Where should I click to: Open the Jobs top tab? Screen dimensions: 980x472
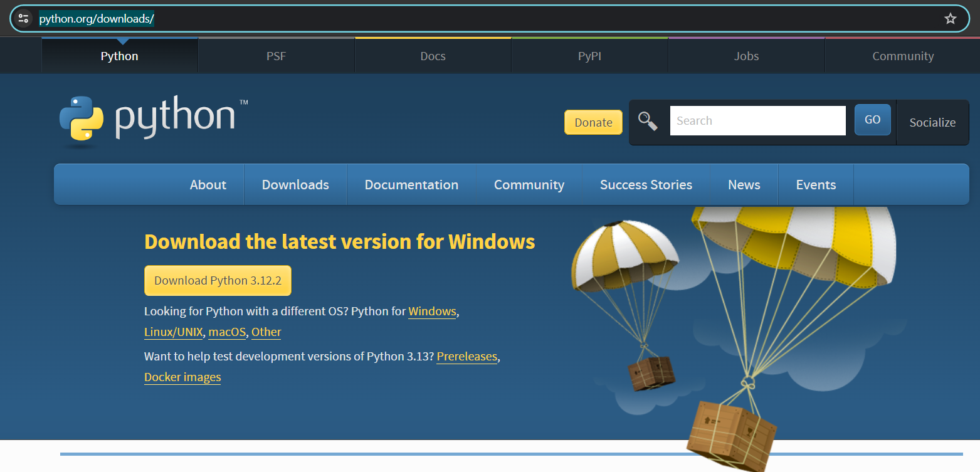point(747,56)
